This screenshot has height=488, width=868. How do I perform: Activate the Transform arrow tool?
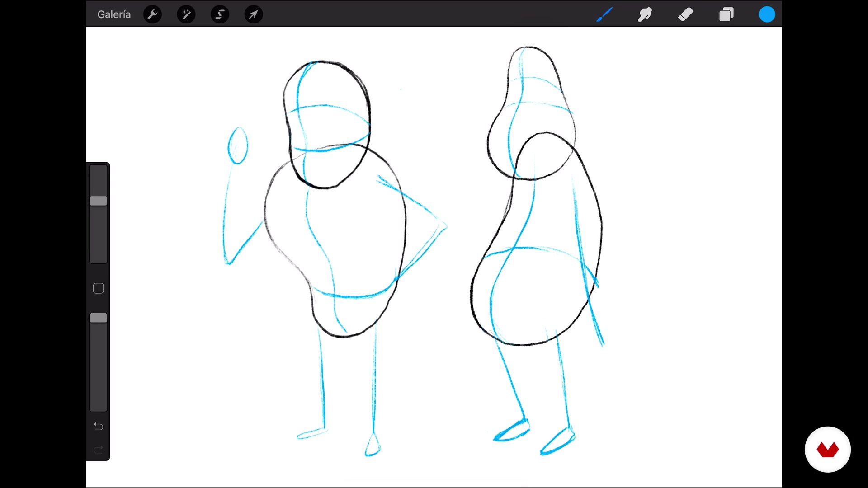coord(254,14)
